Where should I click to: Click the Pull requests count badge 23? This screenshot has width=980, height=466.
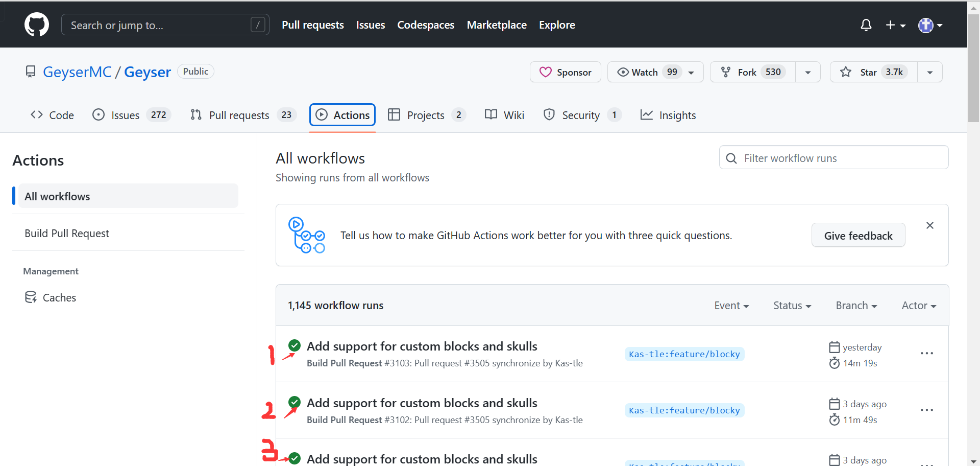286,115
